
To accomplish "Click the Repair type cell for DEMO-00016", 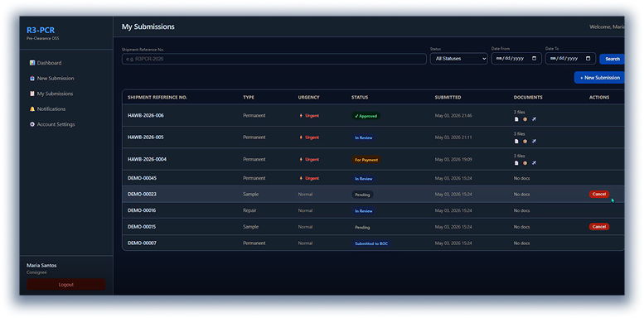I will pos(249,210).
